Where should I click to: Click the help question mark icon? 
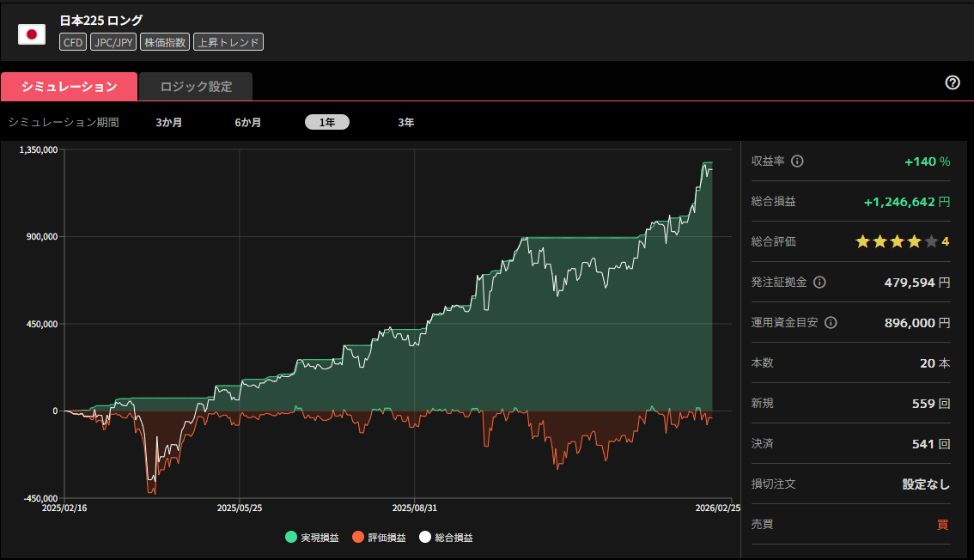pyautogui.click(x=952, y=82)
